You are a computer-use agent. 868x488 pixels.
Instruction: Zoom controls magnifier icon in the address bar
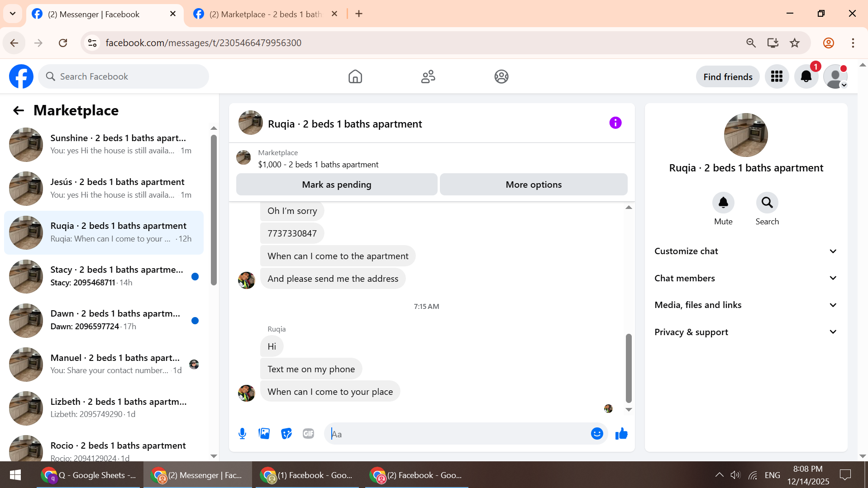click(x=751, y=43)
